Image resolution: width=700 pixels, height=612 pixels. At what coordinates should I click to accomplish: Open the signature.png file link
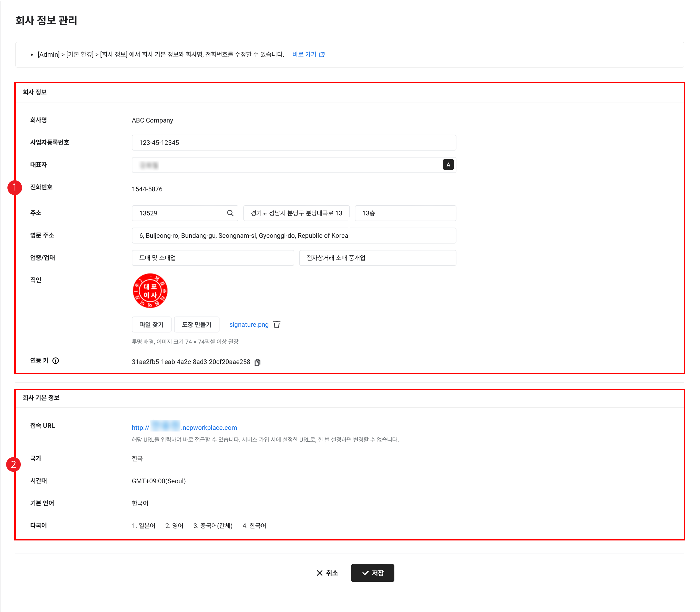pyautogui.click(x=249, y=324)
